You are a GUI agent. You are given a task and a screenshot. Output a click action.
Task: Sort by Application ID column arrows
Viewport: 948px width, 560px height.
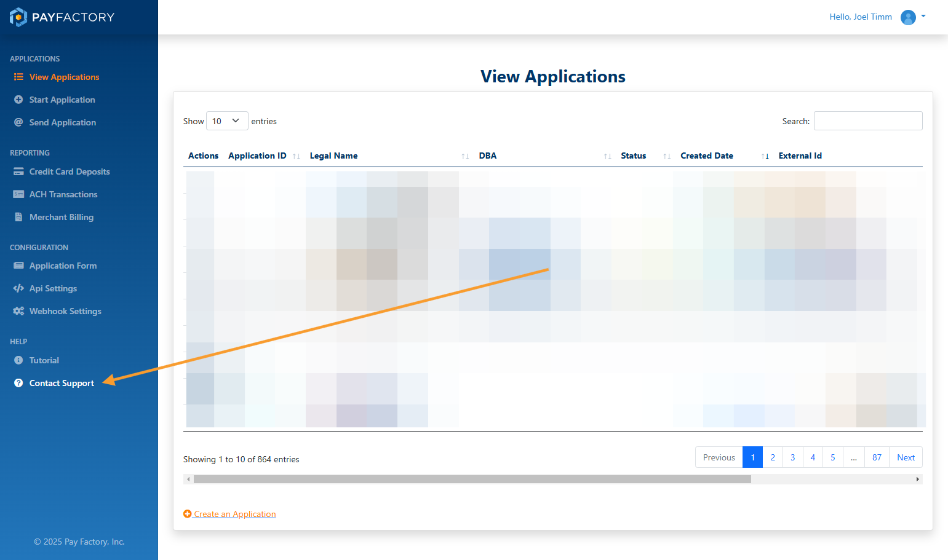[x=297, y=156]
